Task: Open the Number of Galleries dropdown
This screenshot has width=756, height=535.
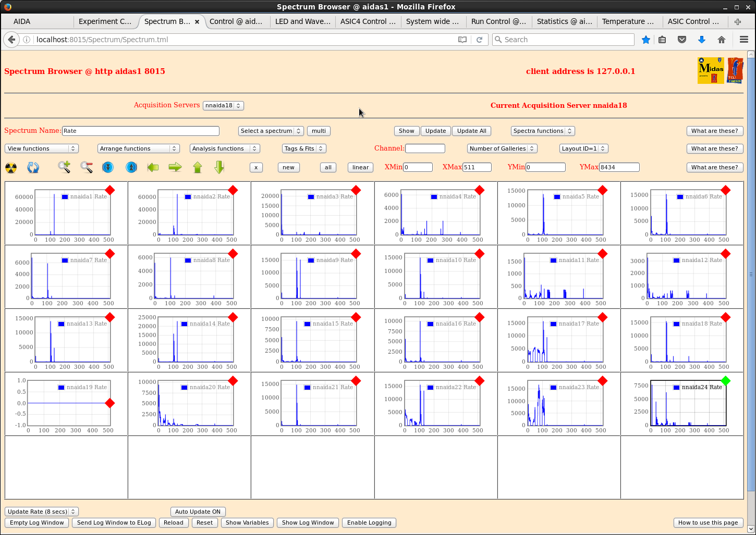Action: coord(502,148)
